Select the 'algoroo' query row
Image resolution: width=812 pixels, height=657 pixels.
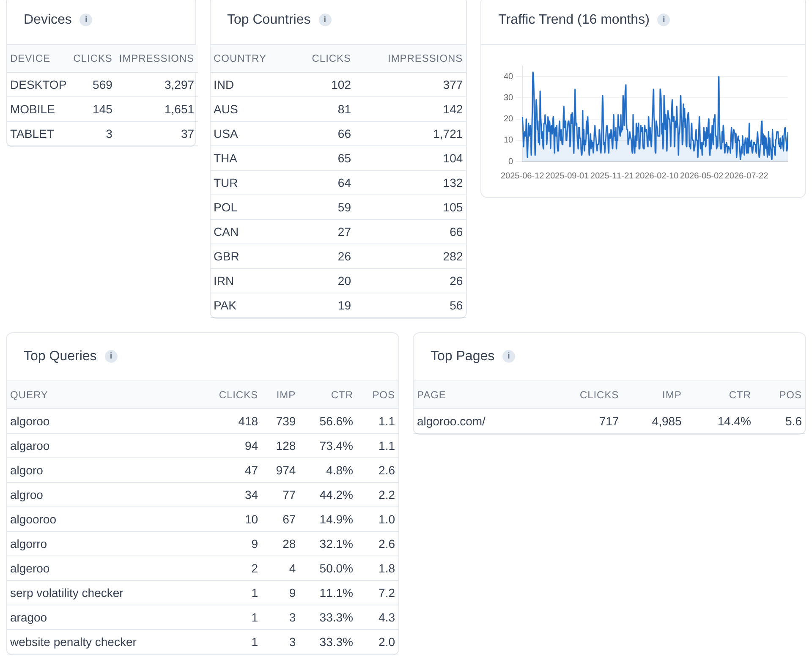203,422
